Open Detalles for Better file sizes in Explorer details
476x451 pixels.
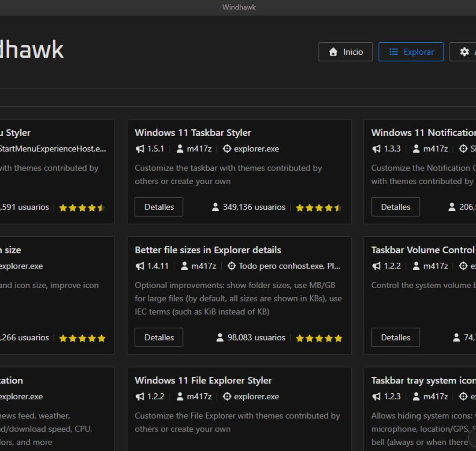[x=159, y=337]
